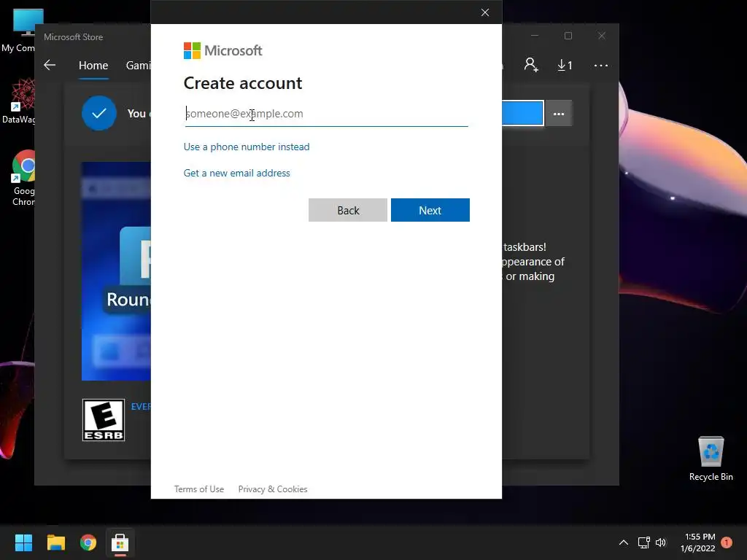Select the Gaming tab in Microsoft Store

tap(138, 65)
